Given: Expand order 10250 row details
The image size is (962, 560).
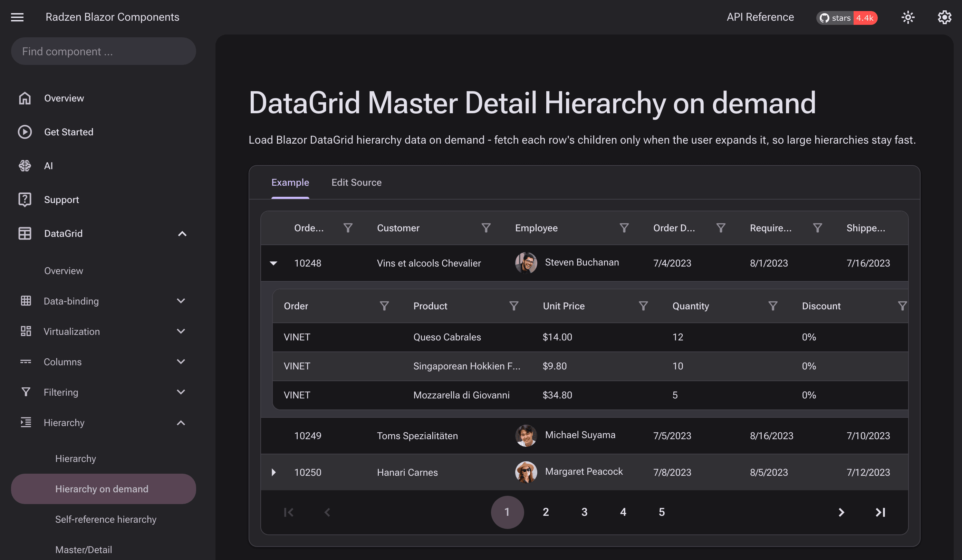Looking at the screenshot, I should coord(273,472).
